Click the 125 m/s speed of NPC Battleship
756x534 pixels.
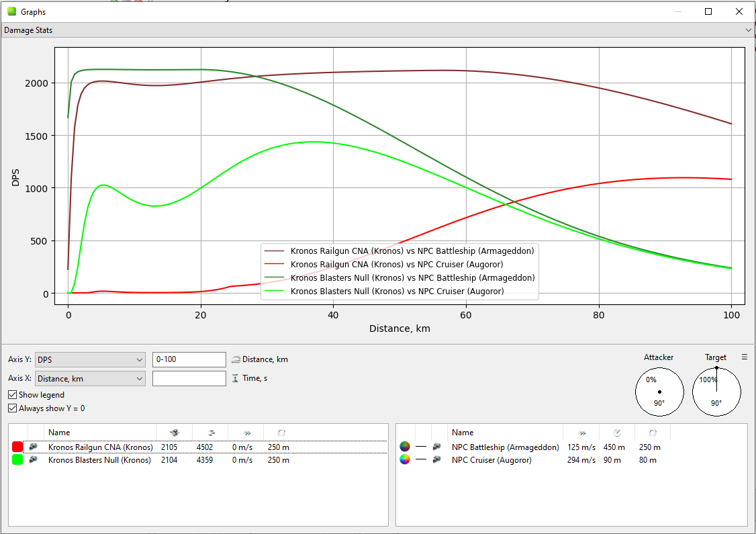581,447
